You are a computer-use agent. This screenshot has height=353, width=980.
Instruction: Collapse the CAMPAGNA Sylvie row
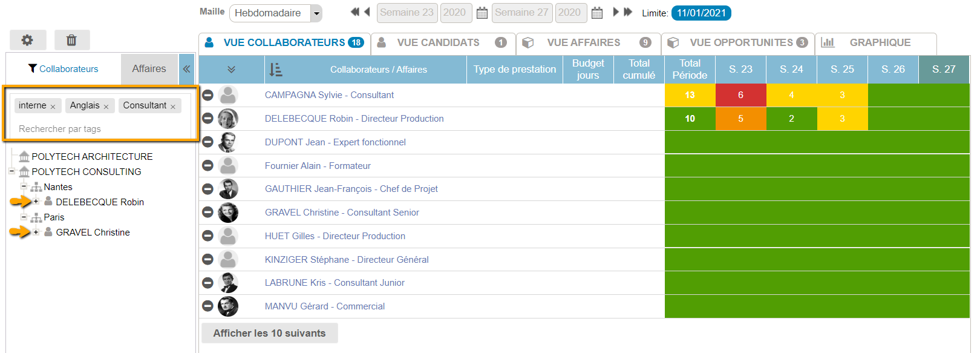coord(207,95)
